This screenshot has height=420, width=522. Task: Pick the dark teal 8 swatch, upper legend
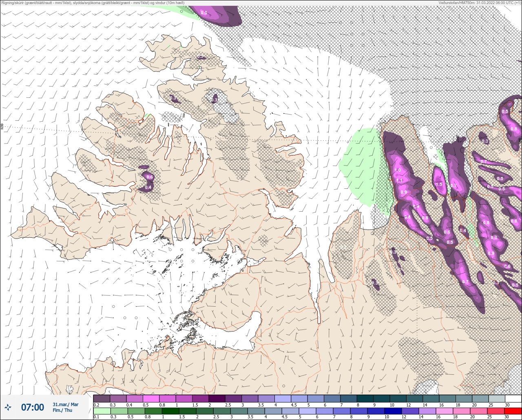[x=365, y=398]
